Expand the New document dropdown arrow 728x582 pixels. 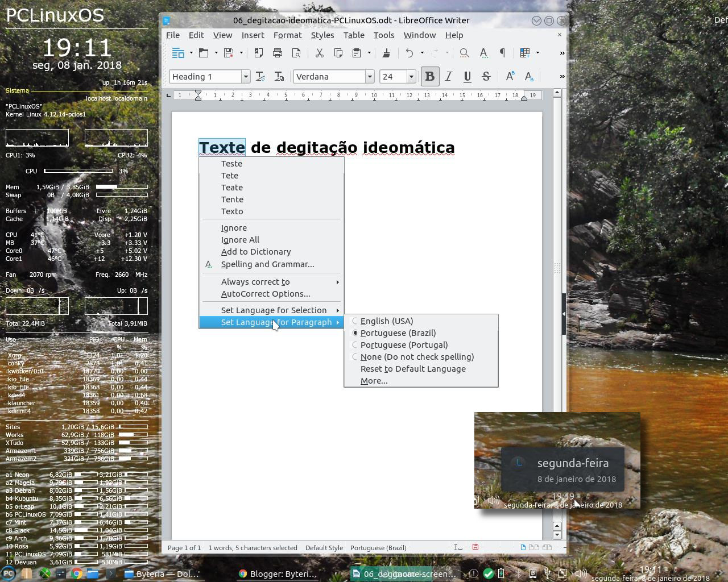[191, 53]
